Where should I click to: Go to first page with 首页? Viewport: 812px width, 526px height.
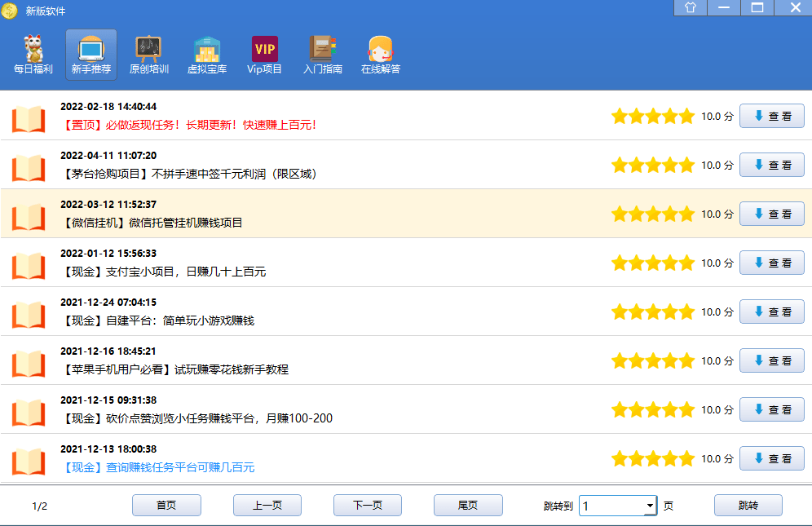pos(166,506)
